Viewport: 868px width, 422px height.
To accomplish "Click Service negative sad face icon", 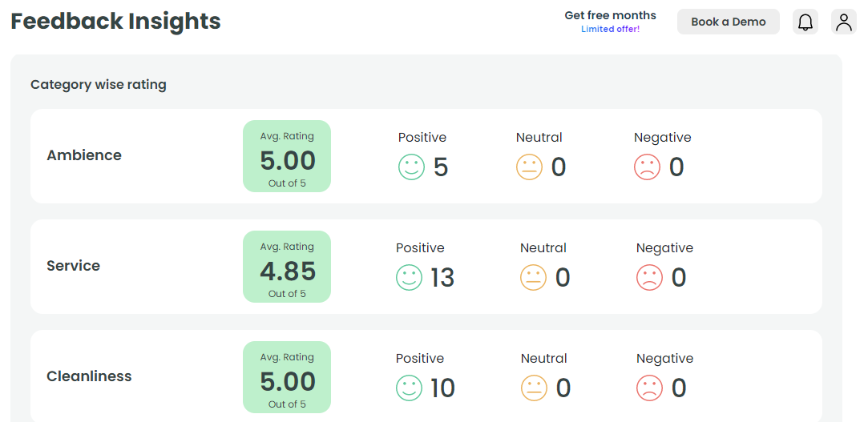I will point(649,278).
